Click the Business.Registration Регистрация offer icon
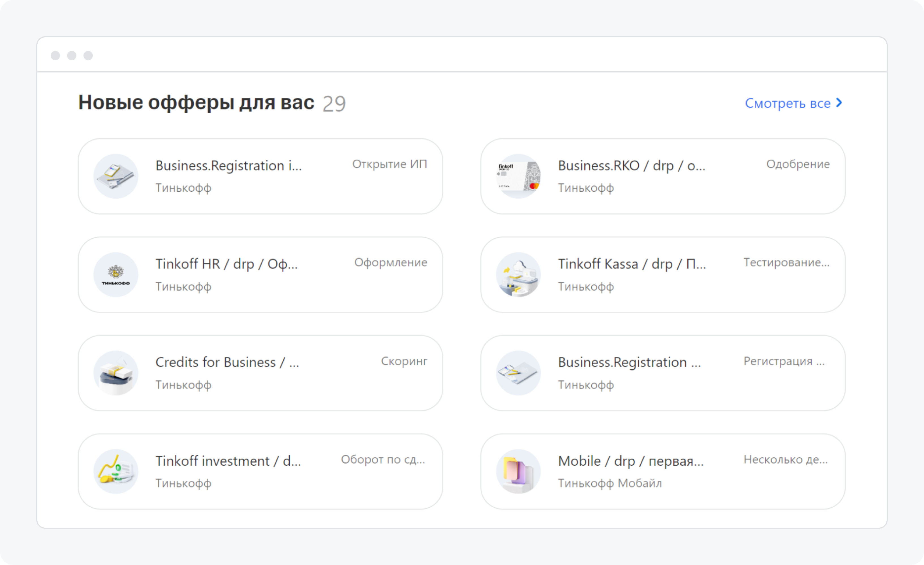The height and width of the screenshot is (565, 924). (x=518, y=373)
